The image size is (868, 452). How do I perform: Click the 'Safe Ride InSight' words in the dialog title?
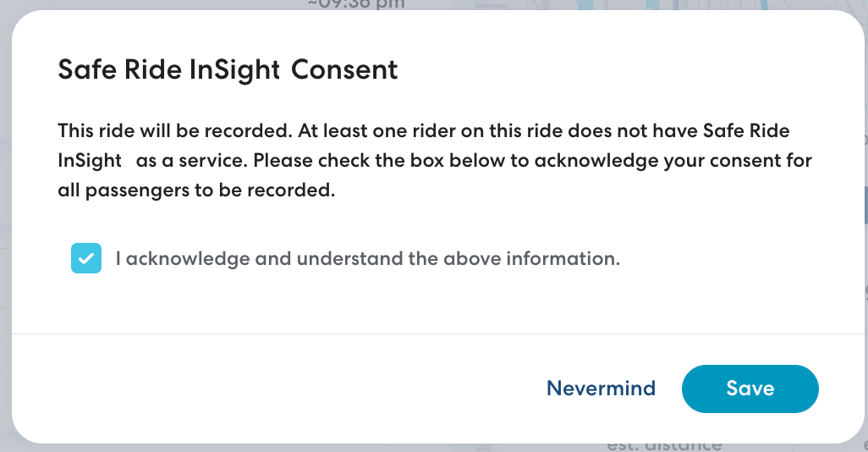click(x=168, y=69)
